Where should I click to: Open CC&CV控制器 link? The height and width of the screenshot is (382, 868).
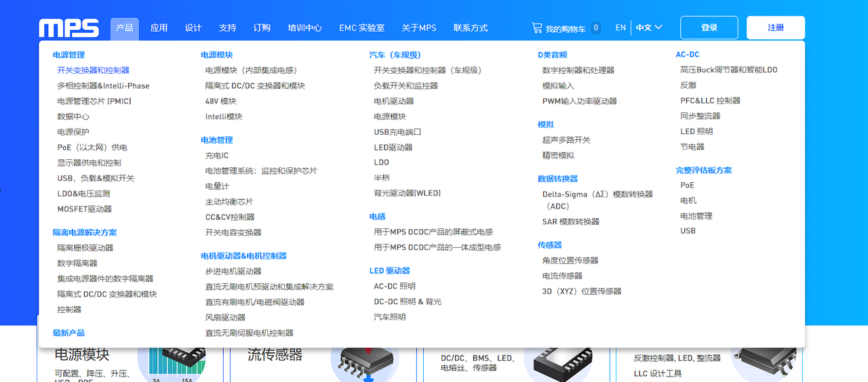(x=230, y=217)
